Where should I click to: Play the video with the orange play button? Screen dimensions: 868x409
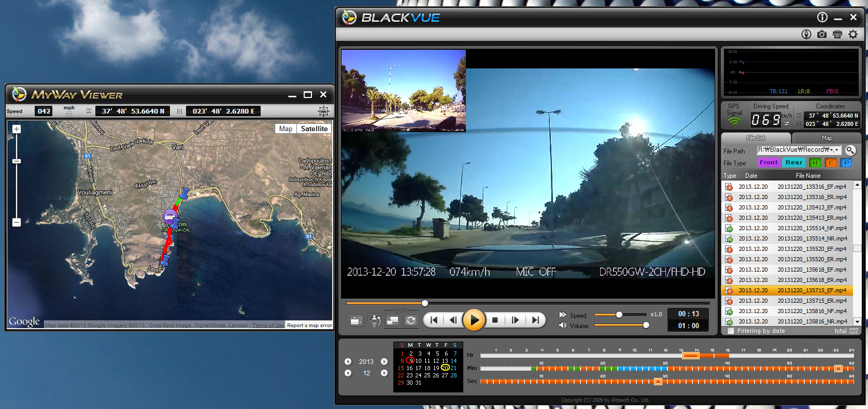(474, 320)
